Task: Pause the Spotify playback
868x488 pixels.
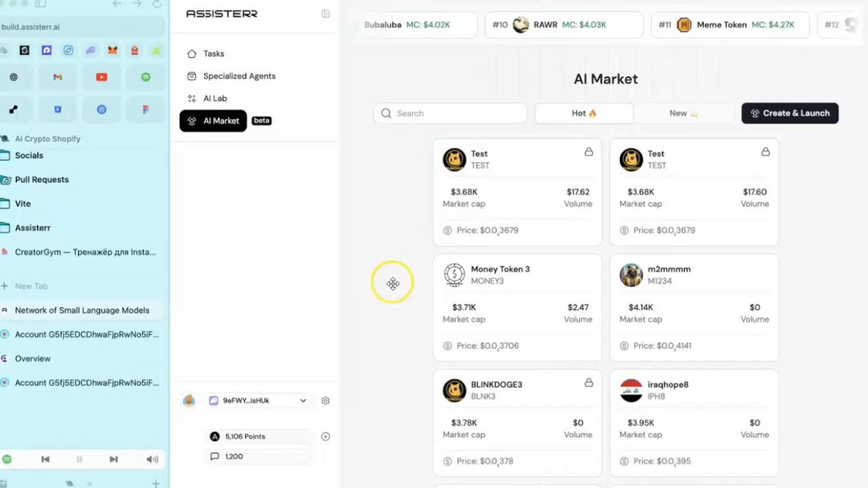Action: [80, 459]
